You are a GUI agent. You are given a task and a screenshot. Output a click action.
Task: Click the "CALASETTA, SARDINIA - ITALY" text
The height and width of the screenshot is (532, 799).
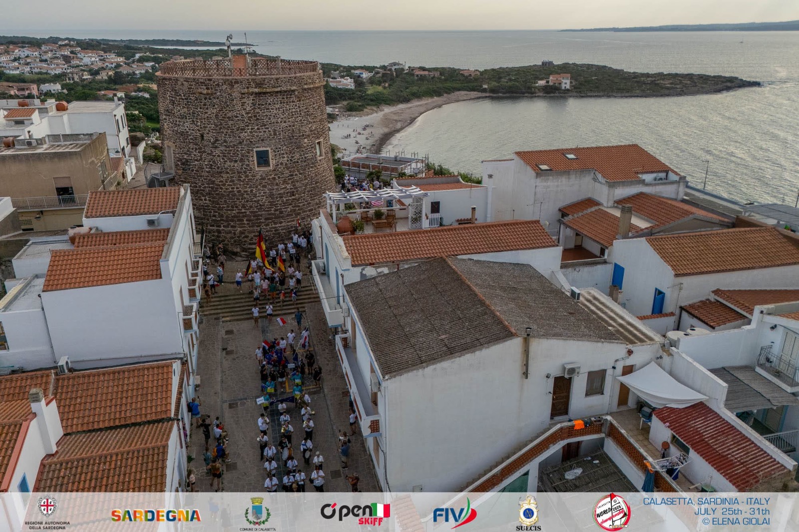point(706,501)
